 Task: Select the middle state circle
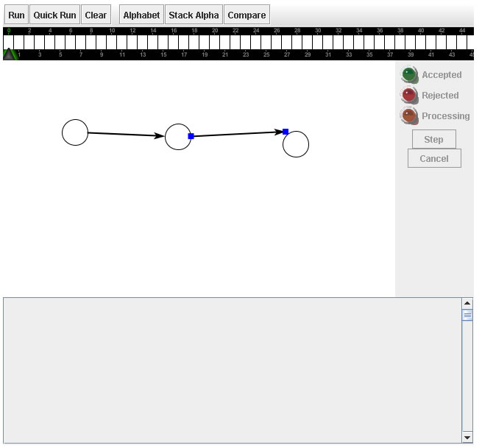[177, 137]
